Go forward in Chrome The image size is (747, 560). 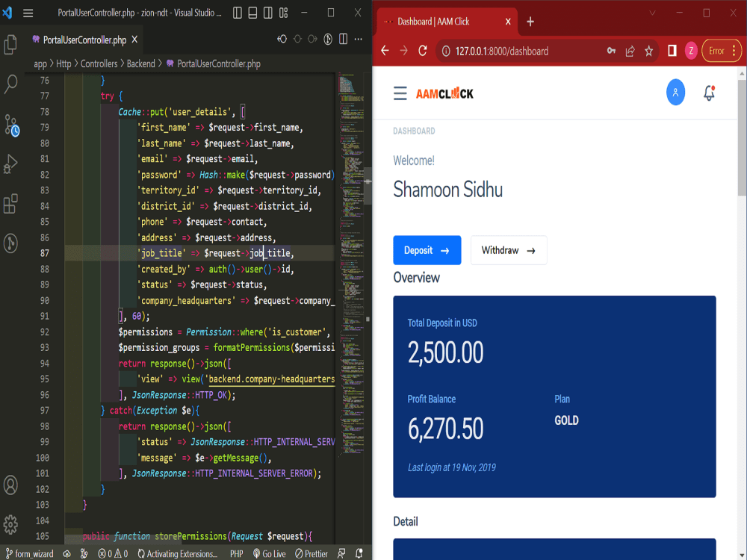tap(404, 51)
